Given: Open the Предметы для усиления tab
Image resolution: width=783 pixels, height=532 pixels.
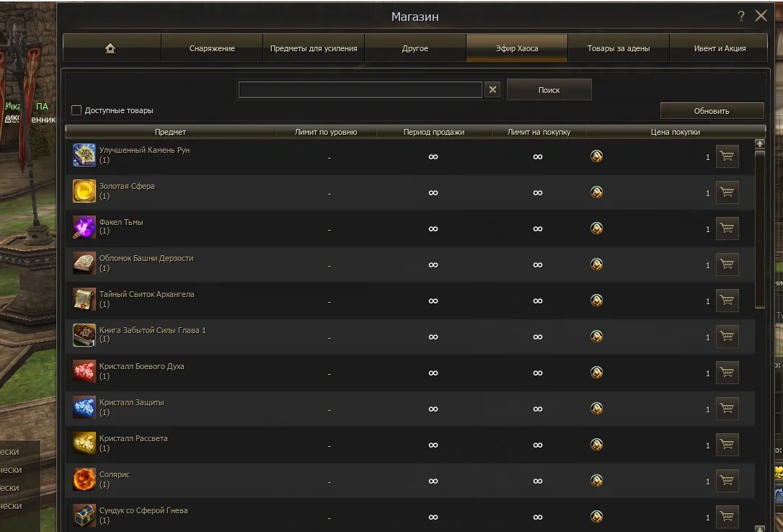Looking at the screenshot, I should point(314,48).
